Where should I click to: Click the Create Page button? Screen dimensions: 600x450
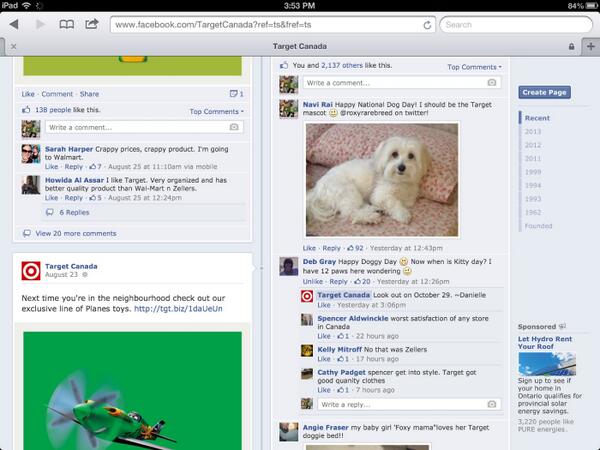(544, 92)
